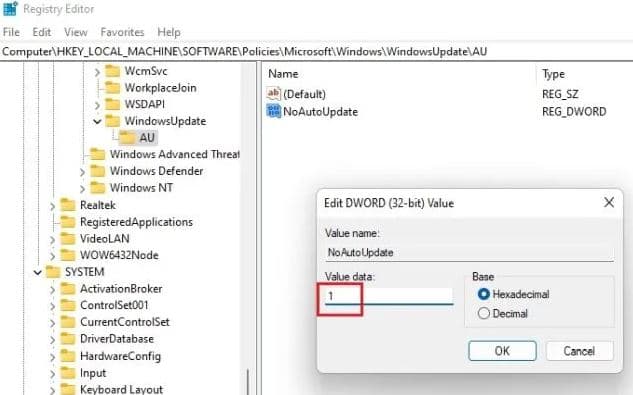Expand the ControlSet001 key
This screenshot has width=633, height=395.
point(52,306)
